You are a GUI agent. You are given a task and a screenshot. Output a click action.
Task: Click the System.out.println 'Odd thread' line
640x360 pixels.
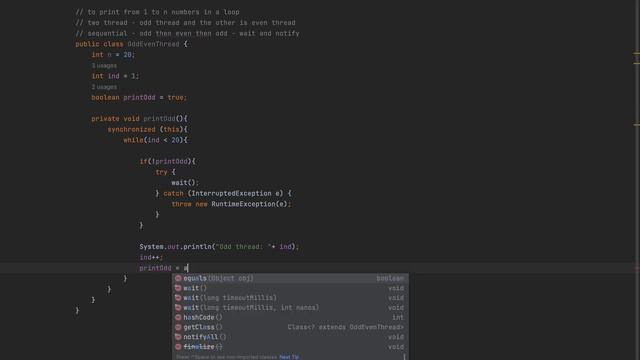pyautogui.click(x=219, y=247)
